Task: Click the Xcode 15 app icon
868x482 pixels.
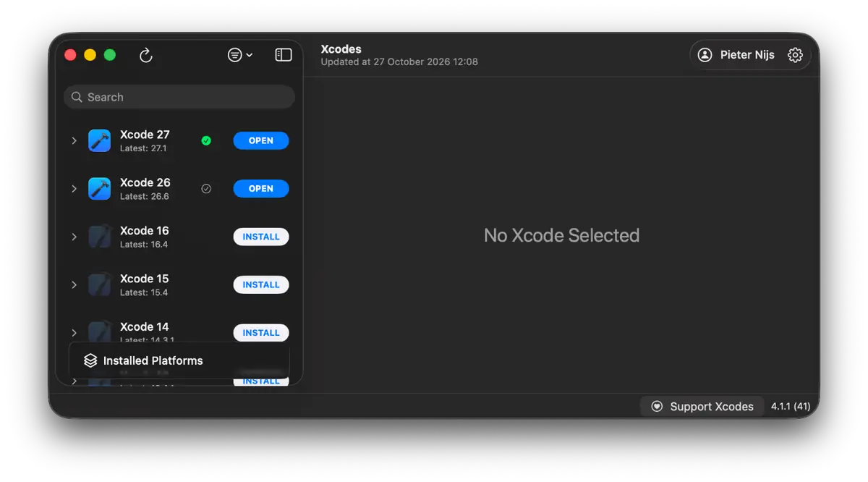Action: coord(100,284)
